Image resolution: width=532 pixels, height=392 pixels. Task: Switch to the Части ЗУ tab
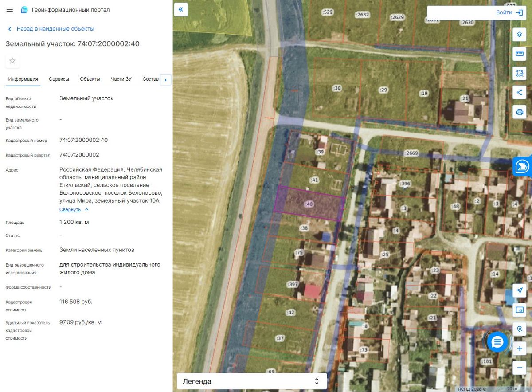click(x=121, y=79)
